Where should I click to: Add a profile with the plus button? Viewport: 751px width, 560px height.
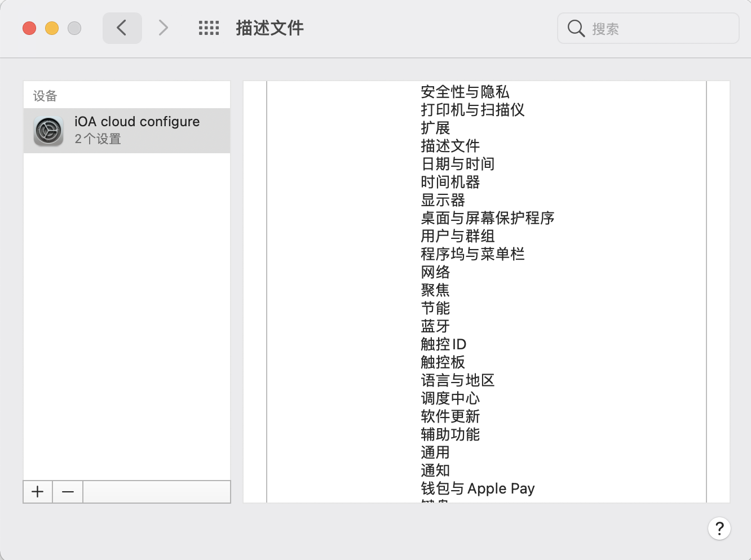pyautogui.click(x=38, y=492)
